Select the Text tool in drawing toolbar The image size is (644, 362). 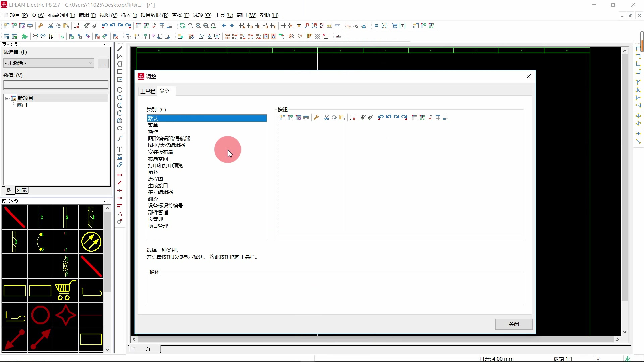click(120, 149)
